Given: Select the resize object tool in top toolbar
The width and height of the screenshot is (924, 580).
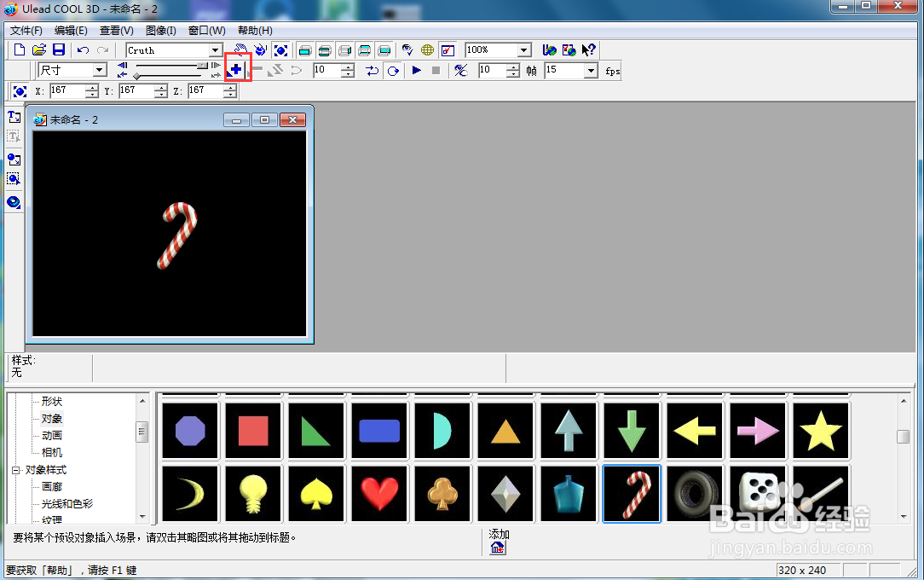Looking at the screenshot, I should tap(281, 50).
